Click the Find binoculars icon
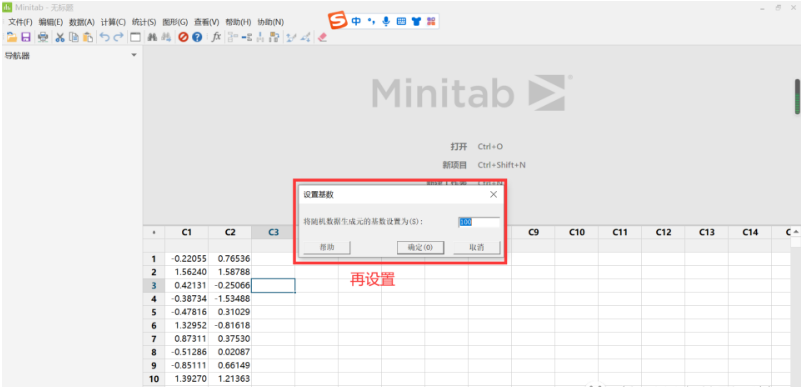The image size is (802, 387). coord(152,37)
